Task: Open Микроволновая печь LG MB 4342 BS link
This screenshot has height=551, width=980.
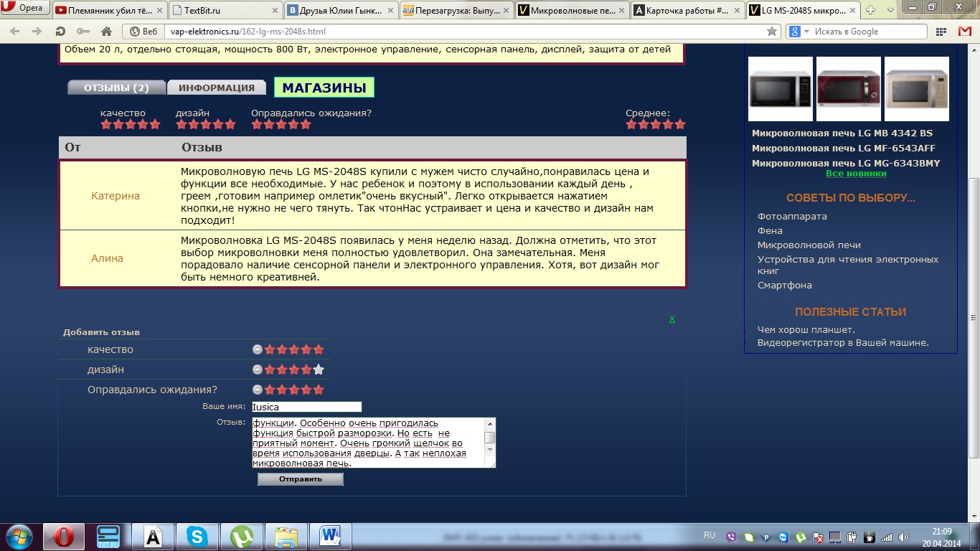Action: (842, 133)
